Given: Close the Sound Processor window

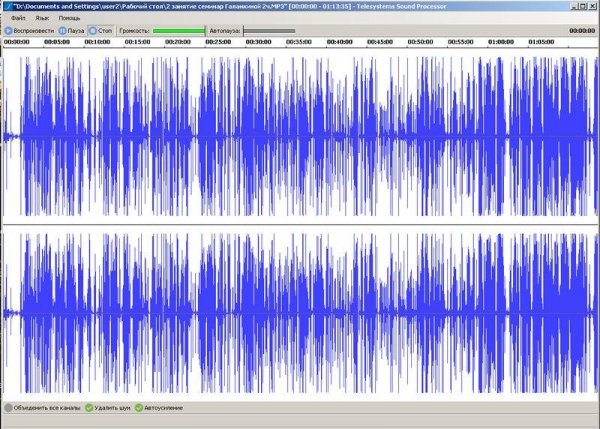Looking at the screenshot, I should (592, 6).
